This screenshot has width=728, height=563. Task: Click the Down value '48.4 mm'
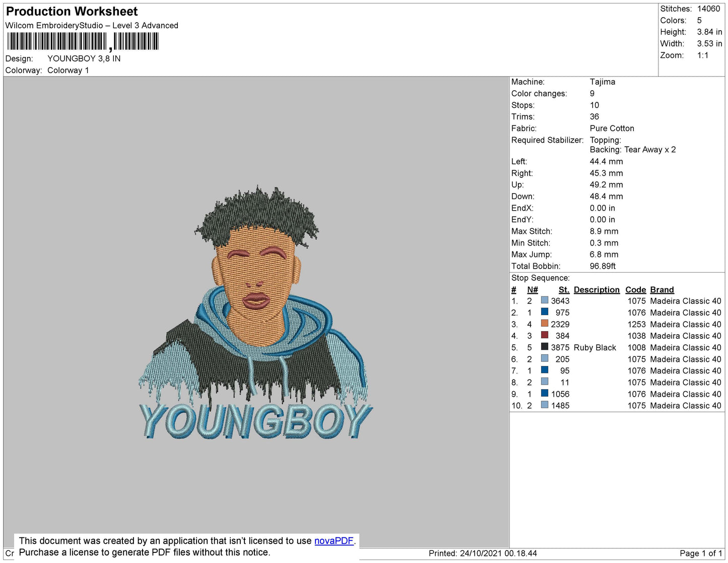point(607,196)
